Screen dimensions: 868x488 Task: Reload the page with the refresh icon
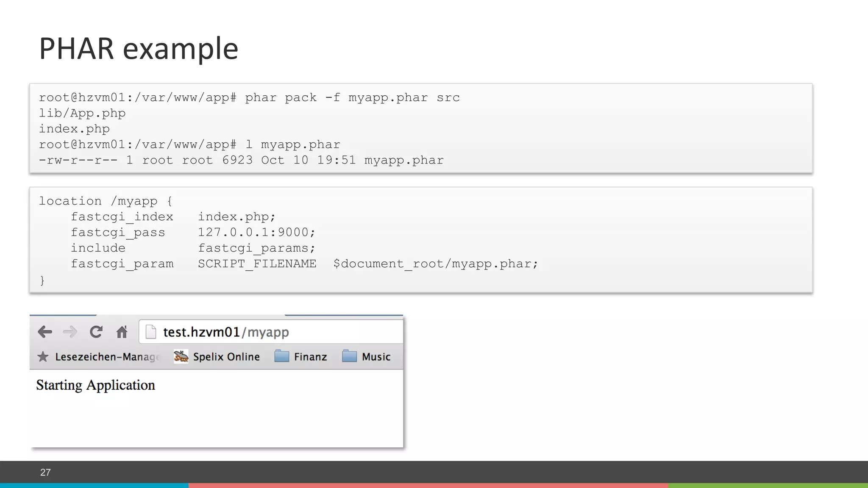point(96,332)
